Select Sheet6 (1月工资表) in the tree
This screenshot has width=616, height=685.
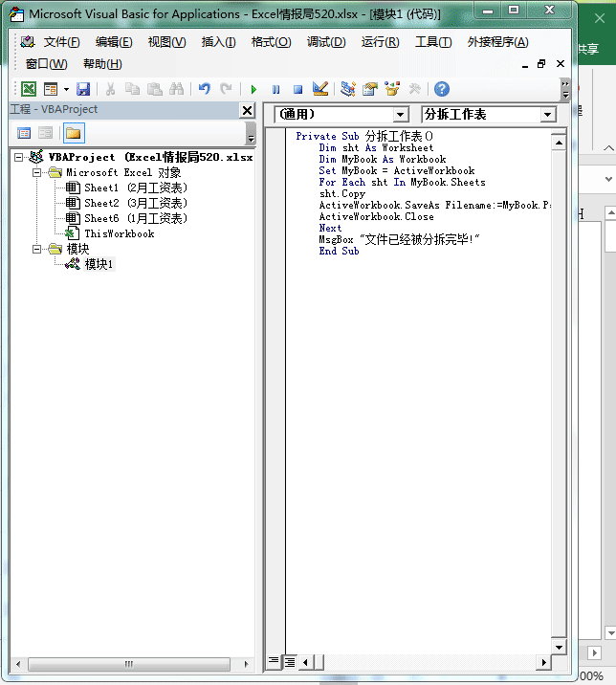point(136,218)
